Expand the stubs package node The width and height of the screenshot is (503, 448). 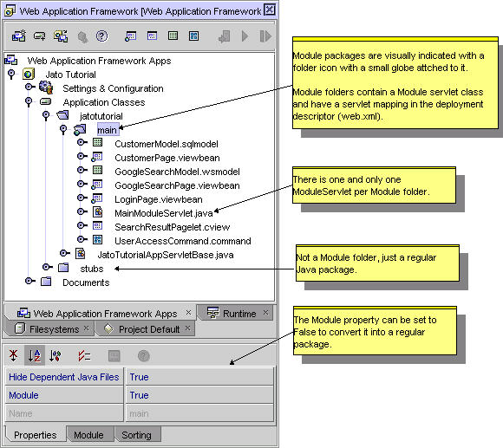(x=48, y=267)
